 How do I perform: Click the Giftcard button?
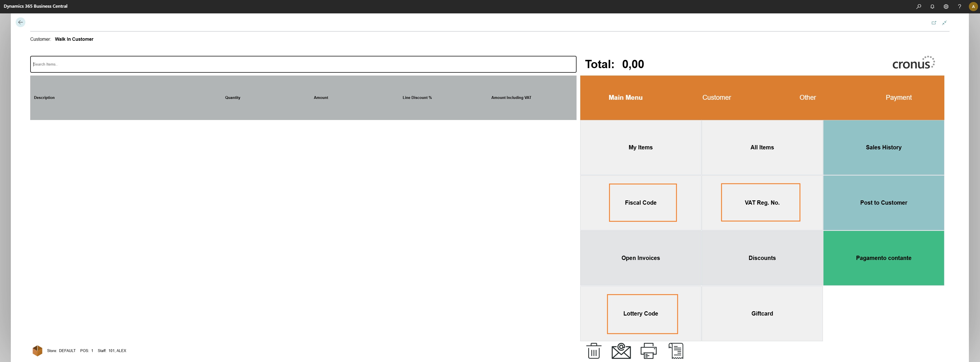762,313
